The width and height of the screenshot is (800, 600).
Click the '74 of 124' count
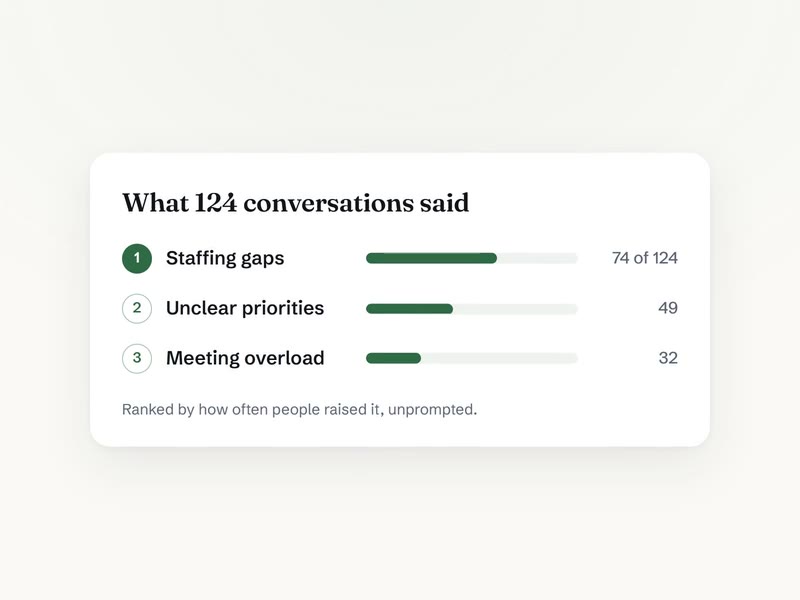pos(645,258)
